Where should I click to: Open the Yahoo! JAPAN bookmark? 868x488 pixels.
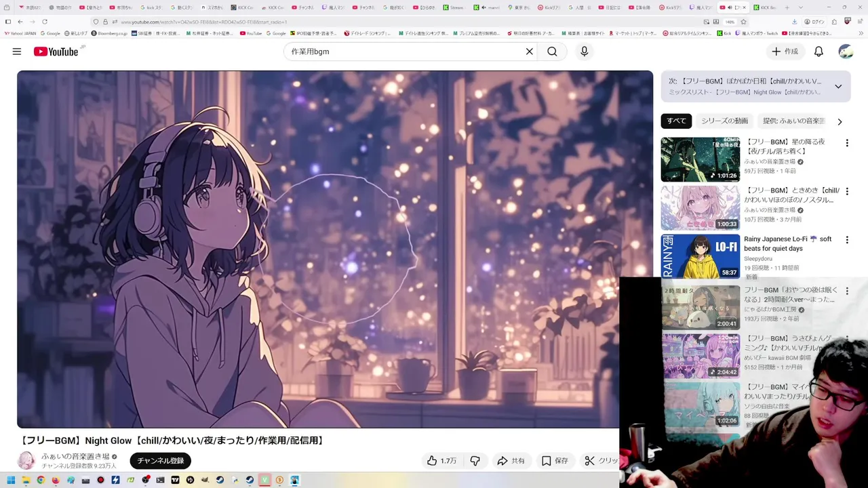point(20,33)
